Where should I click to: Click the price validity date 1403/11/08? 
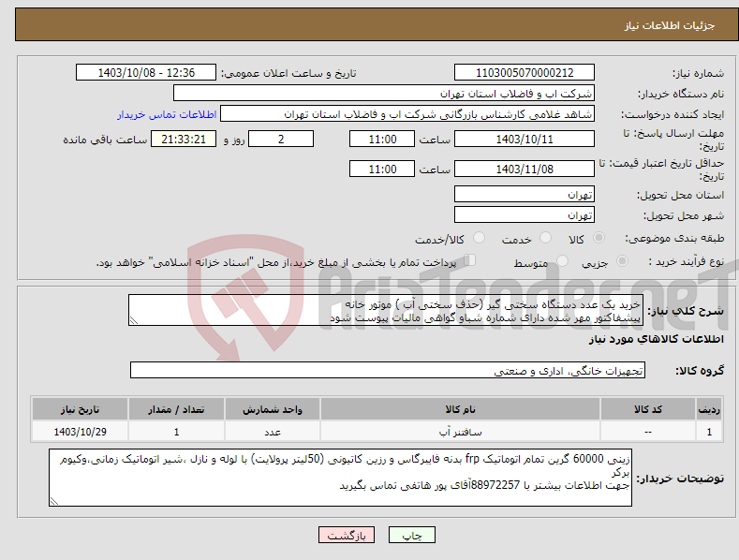click(525, 169)
